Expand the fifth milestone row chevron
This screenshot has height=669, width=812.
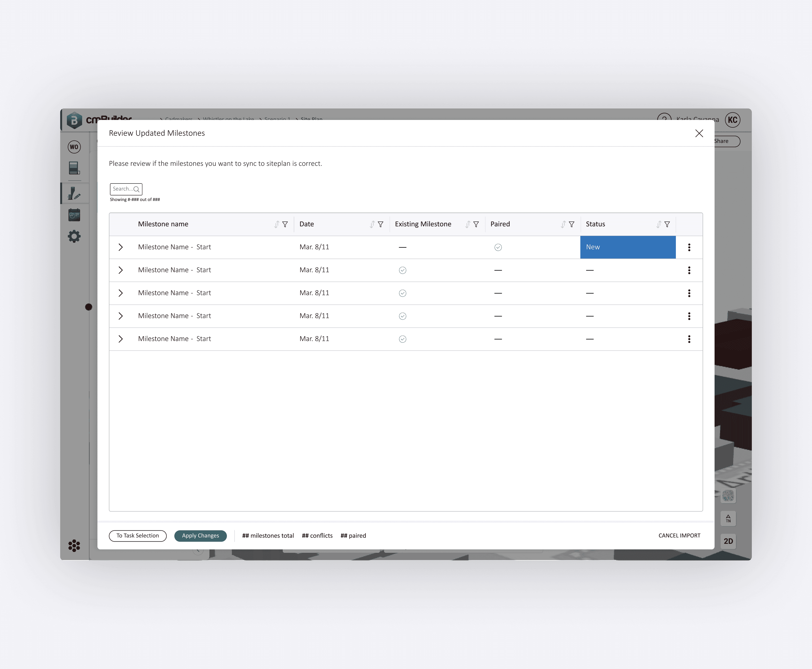[x=121, y=339]
